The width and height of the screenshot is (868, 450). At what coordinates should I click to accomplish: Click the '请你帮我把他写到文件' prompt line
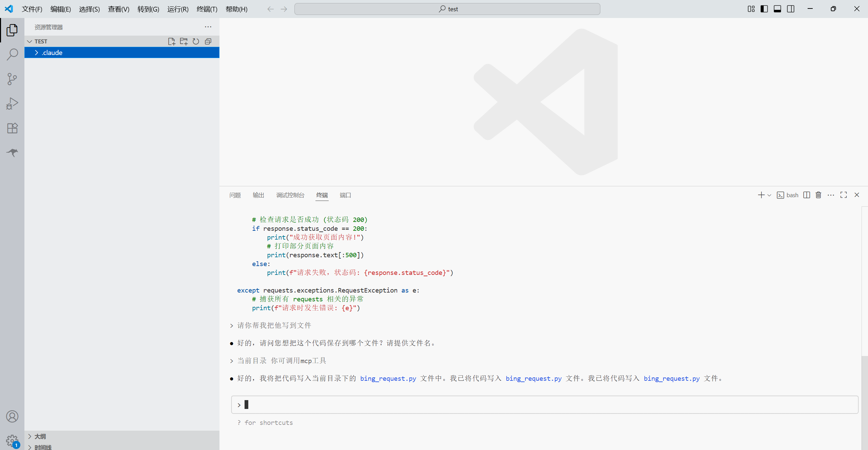point(274,325)
